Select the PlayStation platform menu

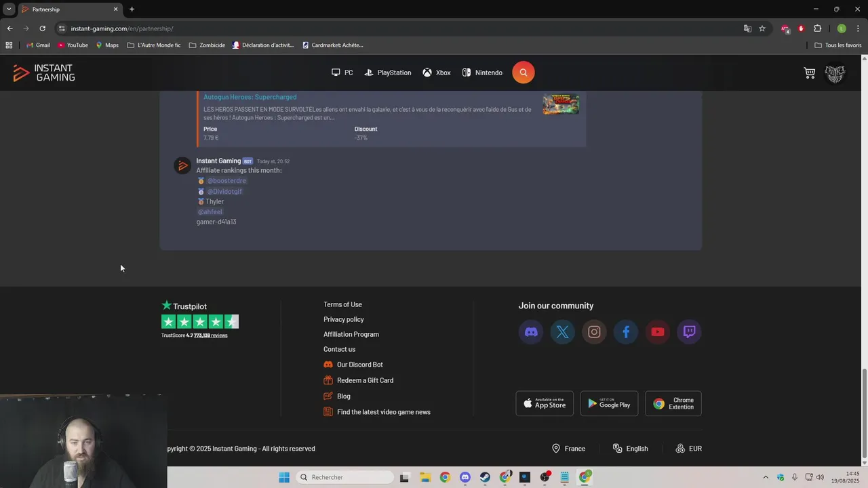point(388,73)
